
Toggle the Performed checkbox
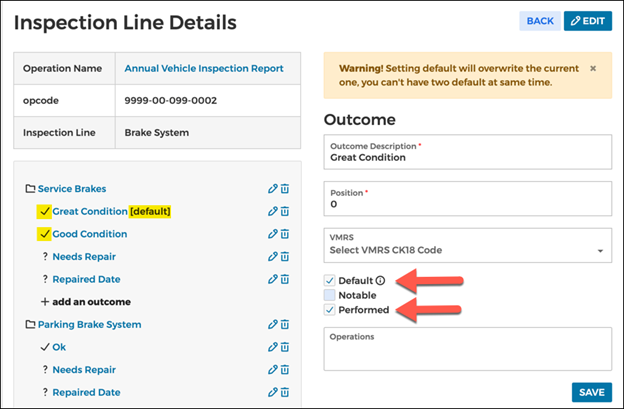(330, 310)
